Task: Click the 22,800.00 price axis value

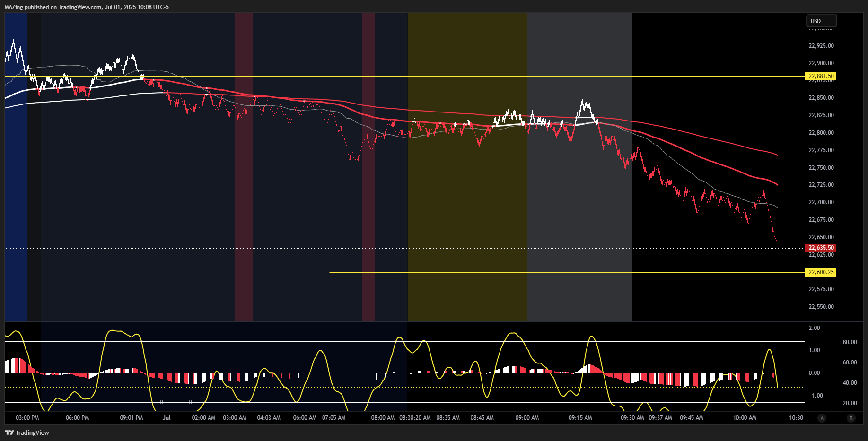Action: pos(821,133)
